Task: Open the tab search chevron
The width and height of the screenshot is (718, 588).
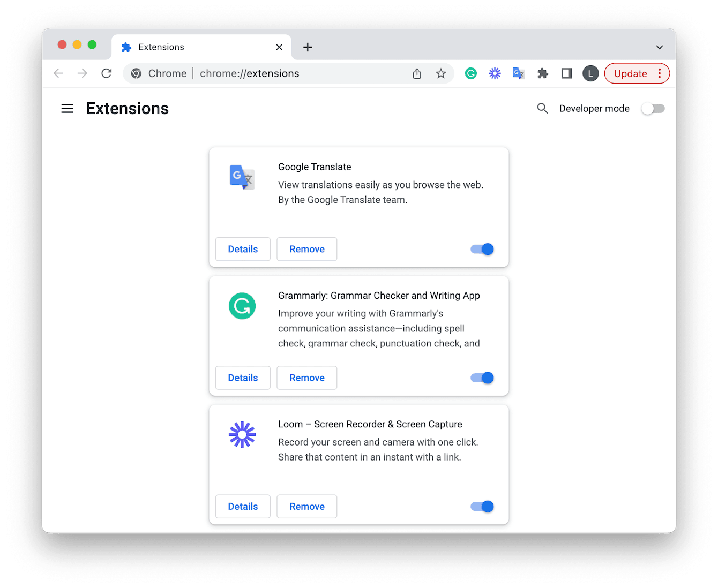Action: (659, 47)
